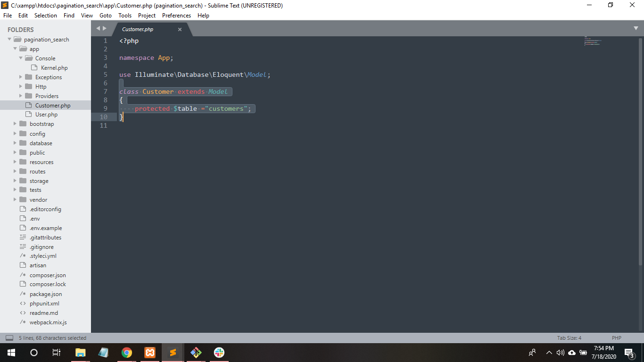Click Tab Size: 4 in status bar
The image size is (644, 362).
[x=569, y=338]
